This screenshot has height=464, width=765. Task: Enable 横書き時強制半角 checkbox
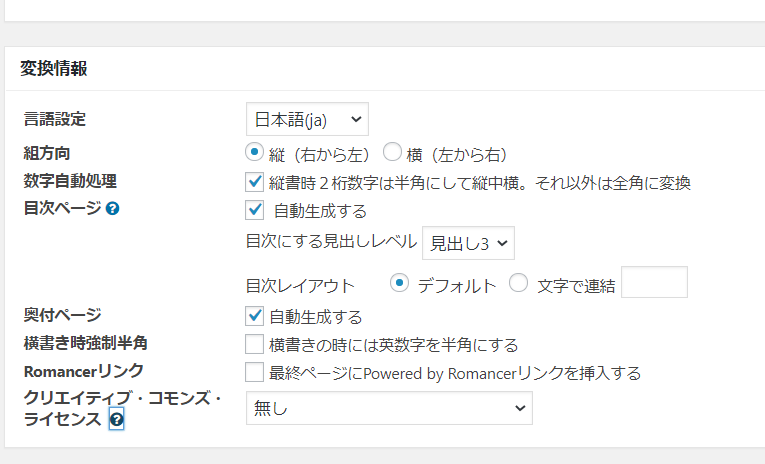(254, 345)
